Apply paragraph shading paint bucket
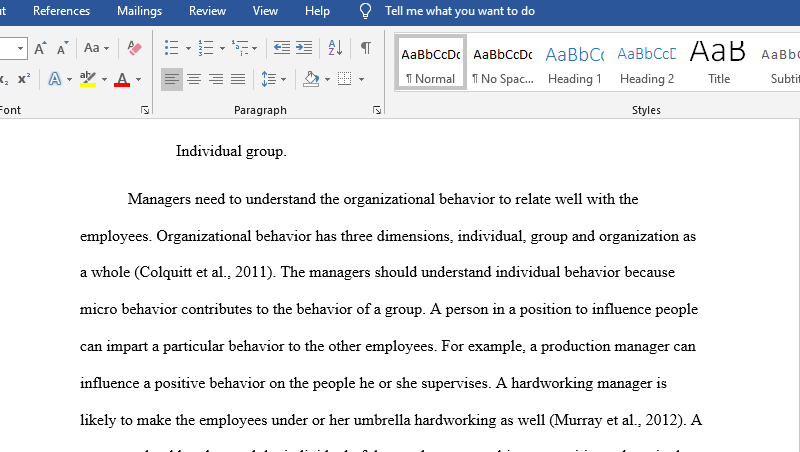This screenshot has width=800, height=452. pyautogui.click(x=311, y=79)
